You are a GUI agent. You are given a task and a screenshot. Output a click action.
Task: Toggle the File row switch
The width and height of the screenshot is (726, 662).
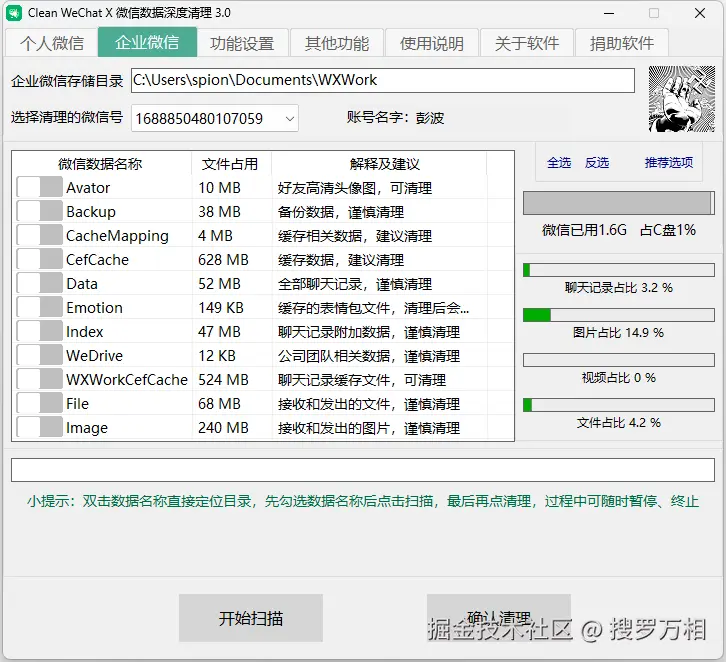[39, 404]
